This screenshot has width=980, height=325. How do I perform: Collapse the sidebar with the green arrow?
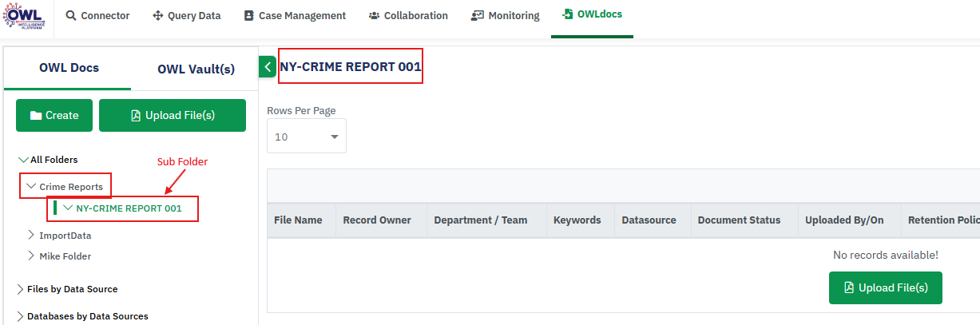click(x=268, y=67)
